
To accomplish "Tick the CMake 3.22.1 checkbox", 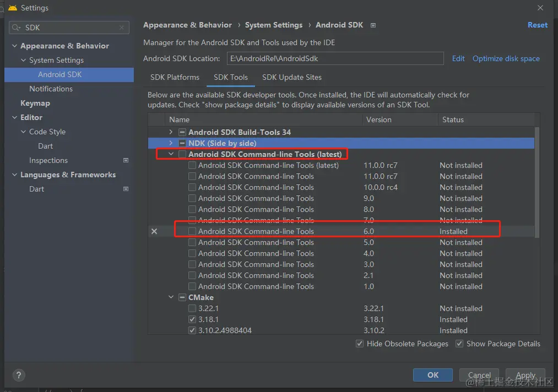I will 192,308.
